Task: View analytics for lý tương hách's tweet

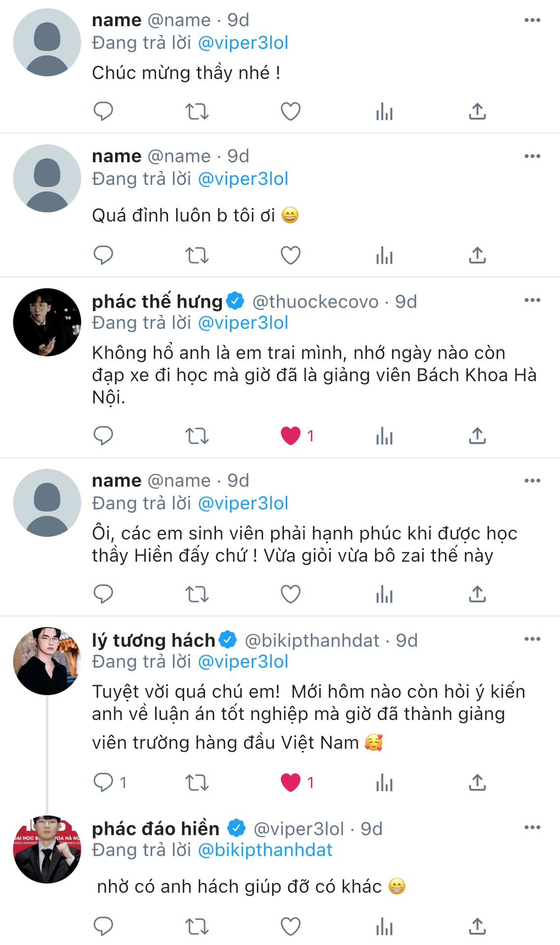Action: point(384,783)
